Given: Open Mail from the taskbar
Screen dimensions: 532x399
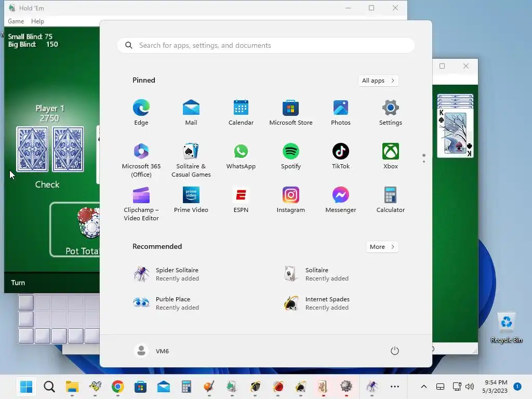Looking at the screenshot, I should (x=164, y=387).
